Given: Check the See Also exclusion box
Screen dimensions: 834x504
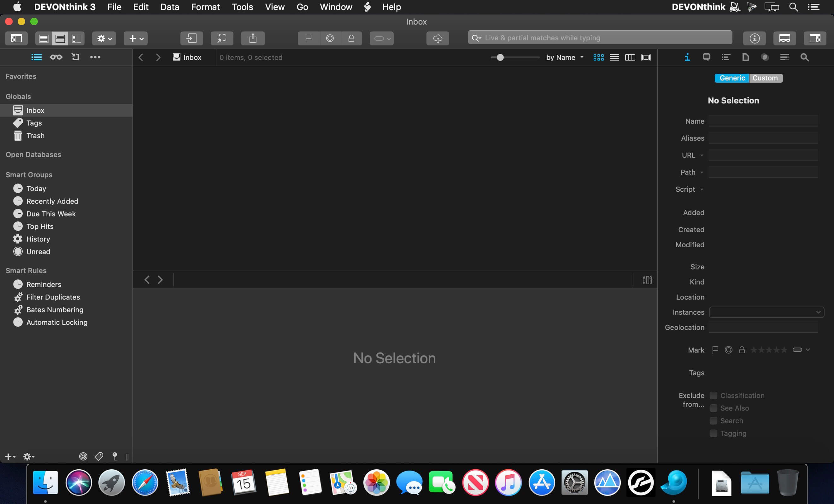Looking at the screenshot, I should (x=714, y=408).
